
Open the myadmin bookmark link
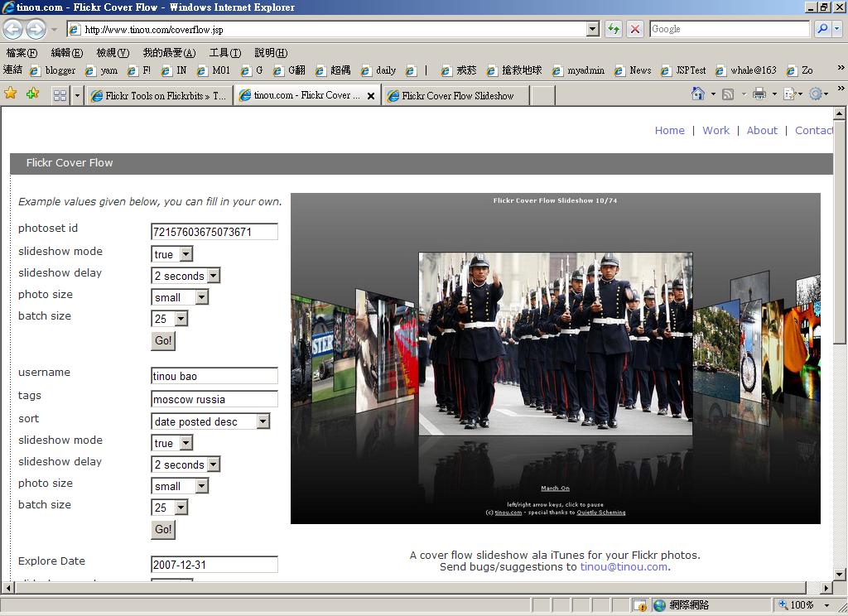(x=577, y=70)
